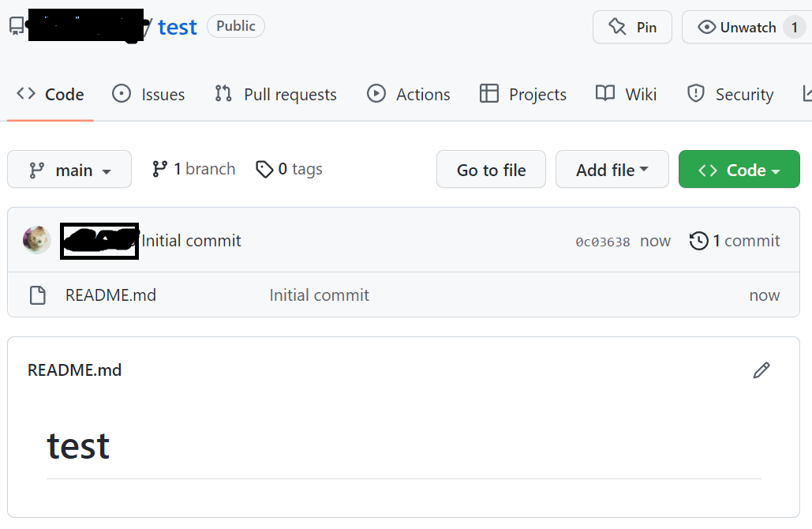Image resolution: width=812 pixels, height=529 pixels.
Task: Expand the Add file dropdown
Action: pyautogui.click(x=612, y=170)
